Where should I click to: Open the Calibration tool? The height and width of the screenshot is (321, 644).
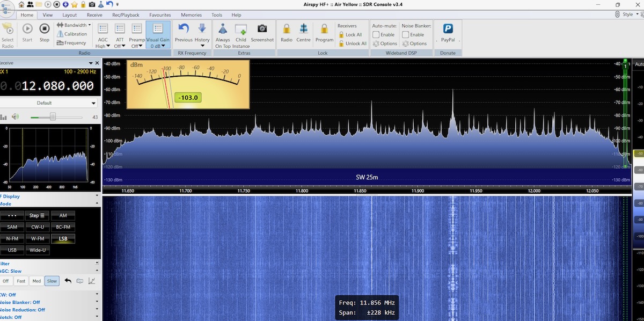pyautogui.click(x=75, y=34)
